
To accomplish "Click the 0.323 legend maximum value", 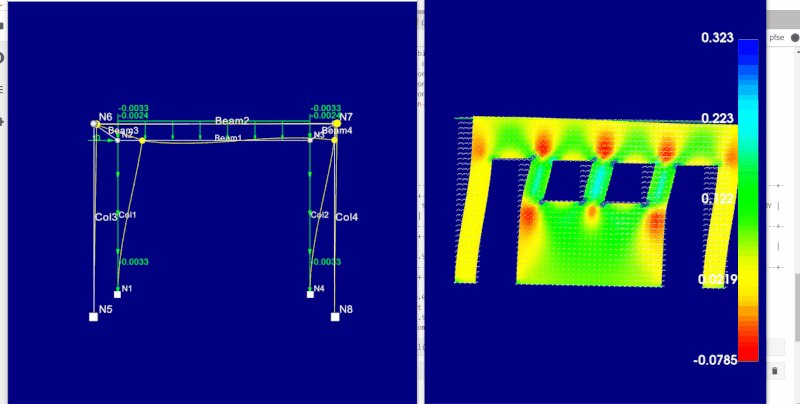I will pyautogui.click(x=718, y=36).
